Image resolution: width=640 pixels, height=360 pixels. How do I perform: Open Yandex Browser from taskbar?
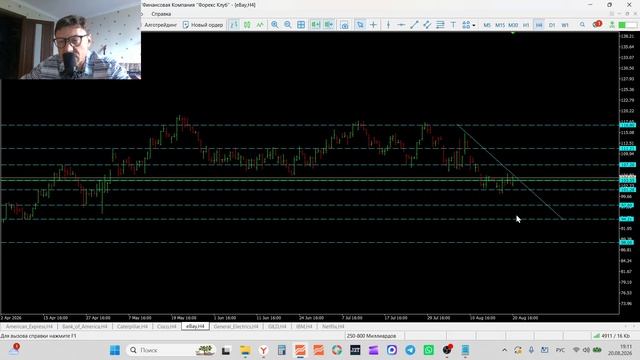click(x=264, y=350)
